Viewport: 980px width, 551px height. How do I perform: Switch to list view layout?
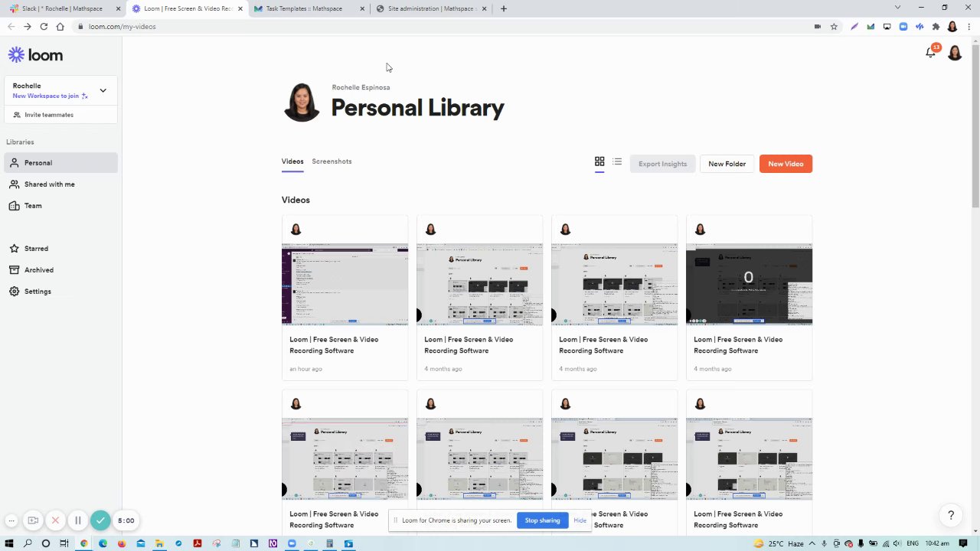tap(617, 161)
